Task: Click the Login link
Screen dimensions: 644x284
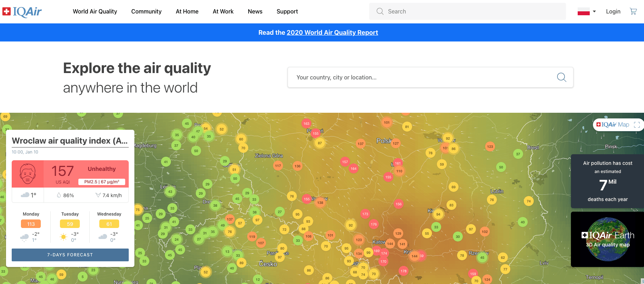Action: (x=613, y=11)
